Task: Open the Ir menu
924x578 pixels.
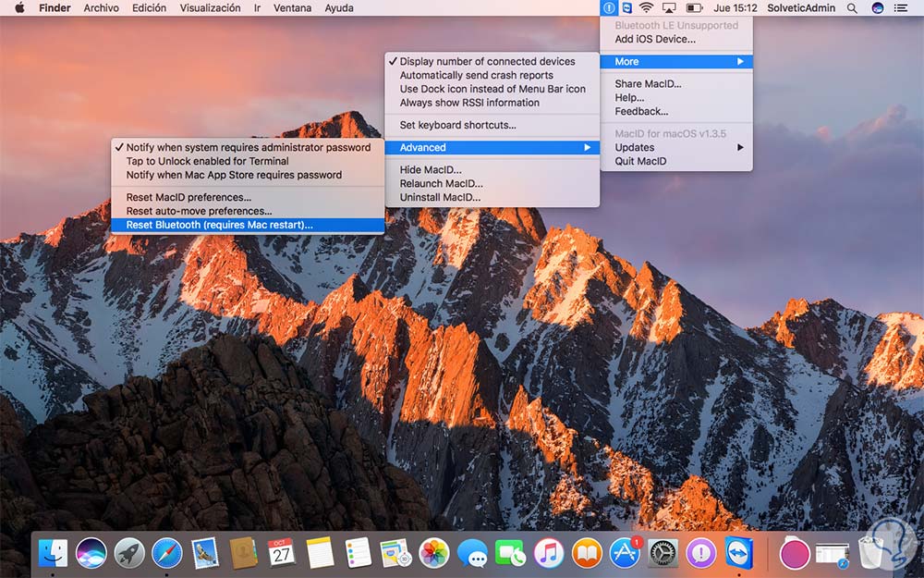Action: click(257, 7)
